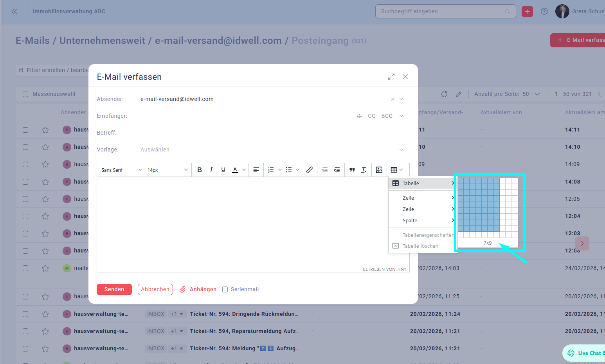Star the email received at 14:11

45,130
